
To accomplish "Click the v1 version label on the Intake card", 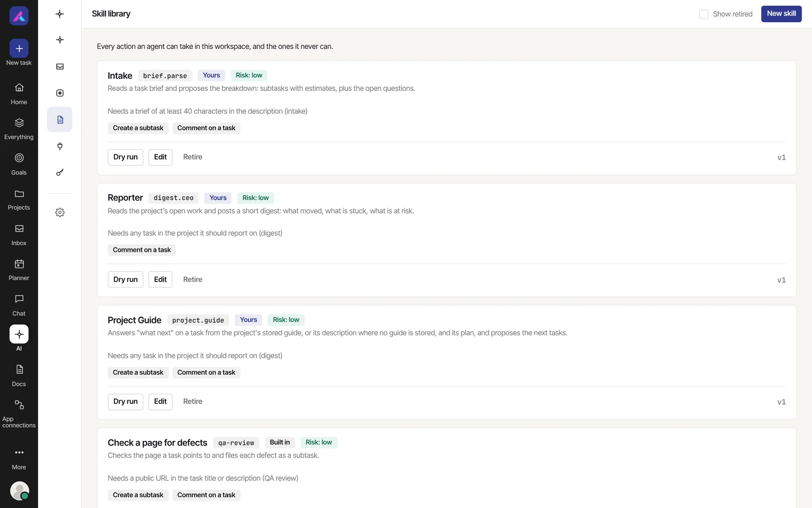I will point(782,157).
